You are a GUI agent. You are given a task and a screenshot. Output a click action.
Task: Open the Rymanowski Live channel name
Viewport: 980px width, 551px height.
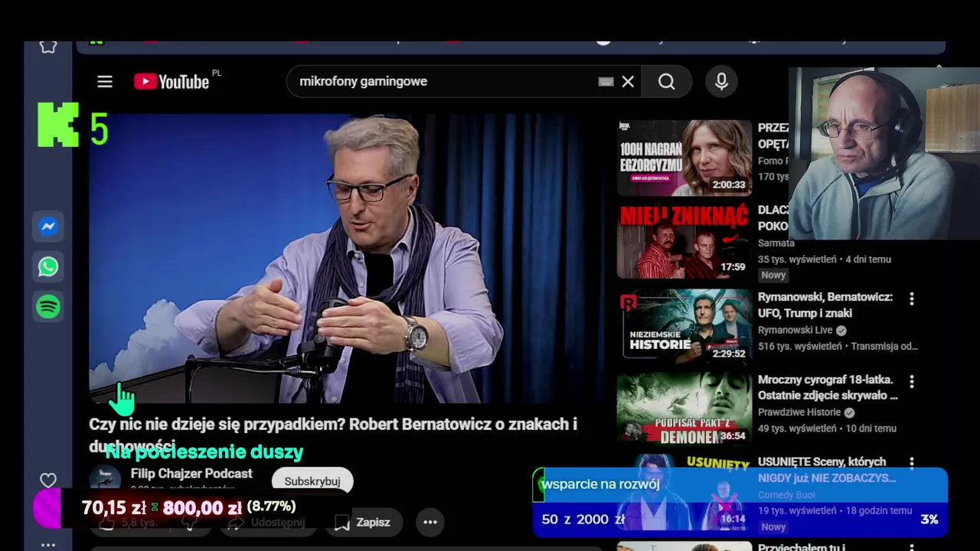coord(795,330)
